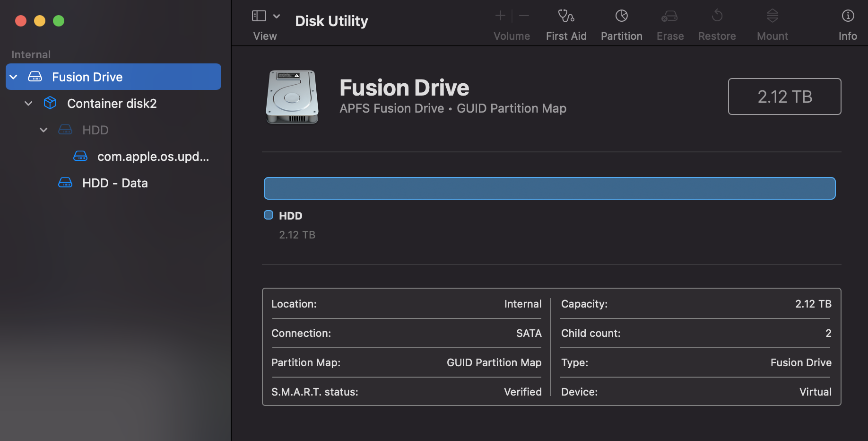Click the add volume plus icon
Screen dimensions: 868x441
pyautogui.click(x=500, y=16)
